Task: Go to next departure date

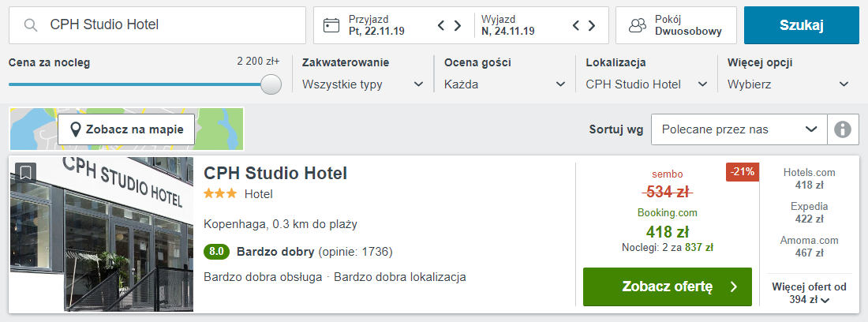Action: point(592,25)
